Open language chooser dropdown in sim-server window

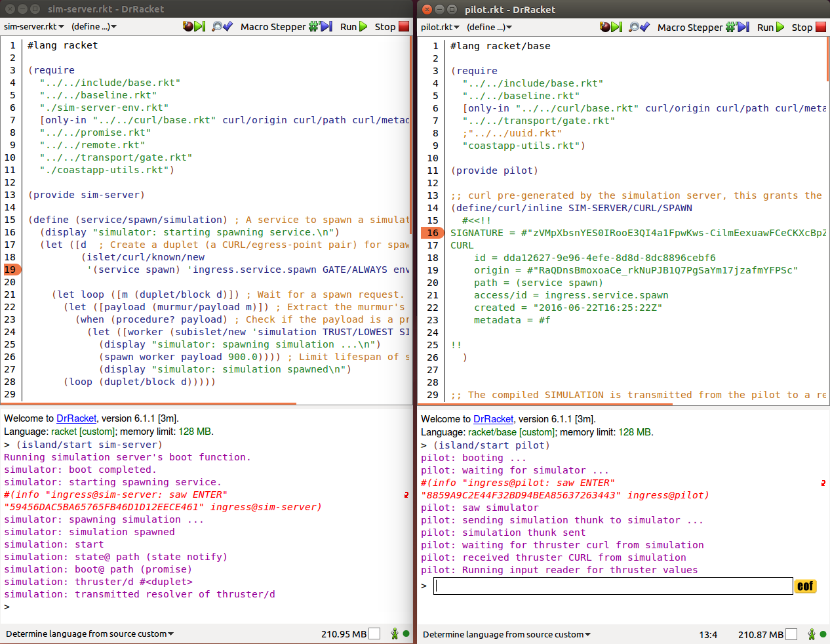click(x=90, y=634)
